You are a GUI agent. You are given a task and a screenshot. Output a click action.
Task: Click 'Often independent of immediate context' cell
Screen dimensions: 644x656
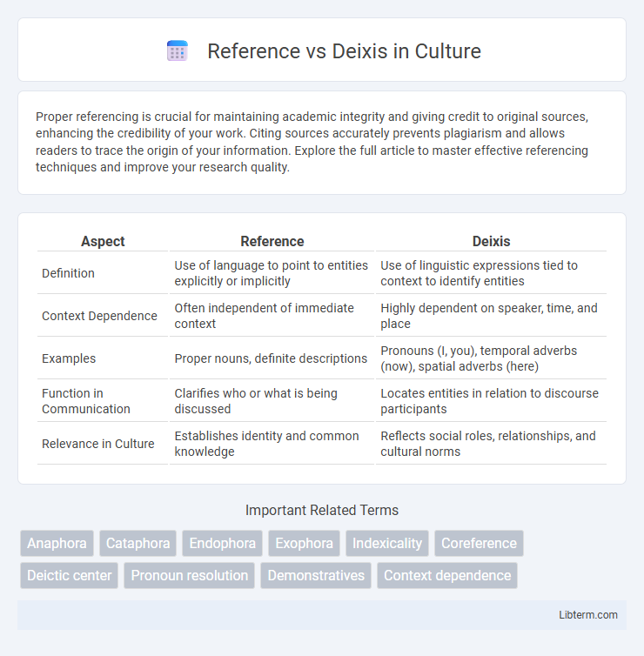tap(272, 316)
